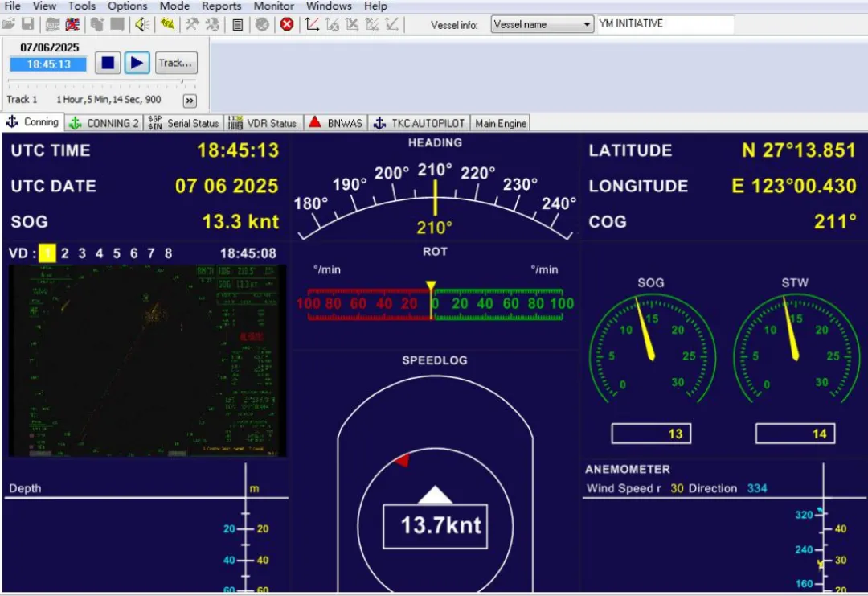
Task: Click the document list toolbar icon
Action: point(237,24)
